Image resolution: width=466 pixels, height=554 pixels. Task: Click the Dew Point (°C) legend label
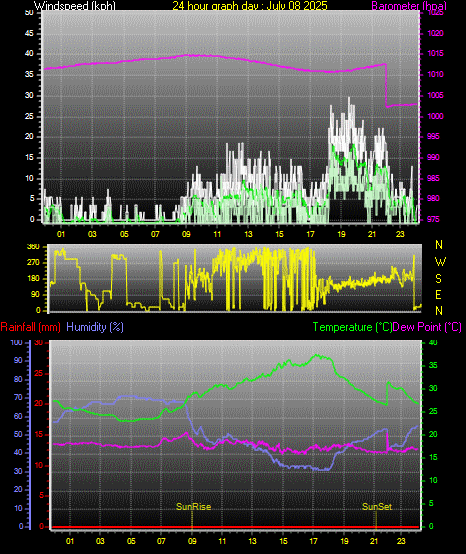pyautogui.click(x=427, y=327)
